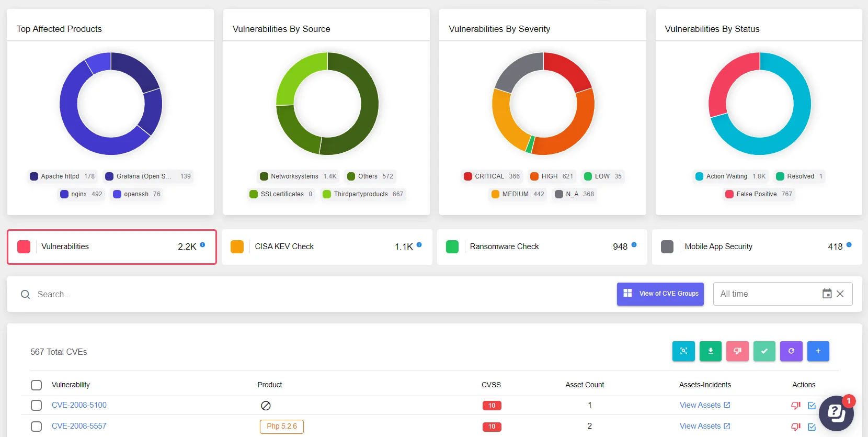Image resolution: width=868 pixels, height=437 pixels.
Task: Click the grid icon in View of CVE Groups button
Action: click(x=628, y=293)
